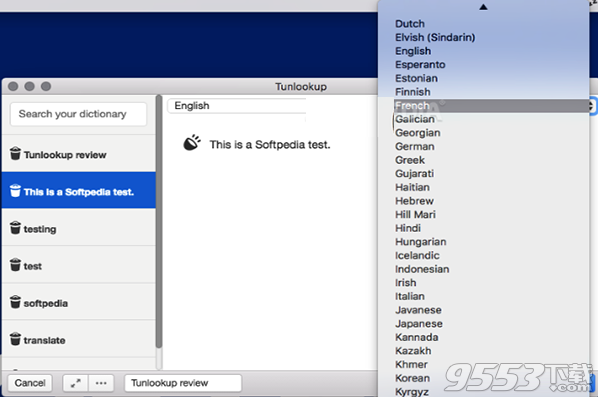Click the Tunlookup review text field at bottom

[x=183, y=383]
